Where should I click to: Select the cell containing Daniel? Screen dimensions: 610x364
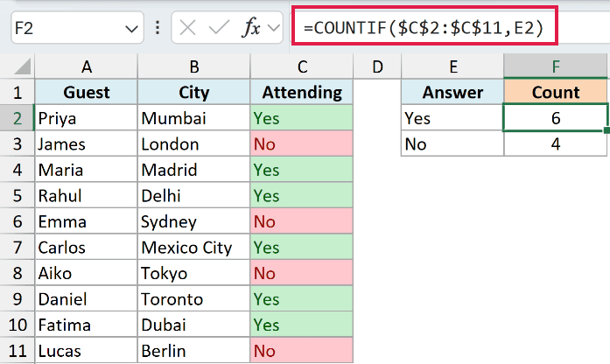(x=87, y=299)
